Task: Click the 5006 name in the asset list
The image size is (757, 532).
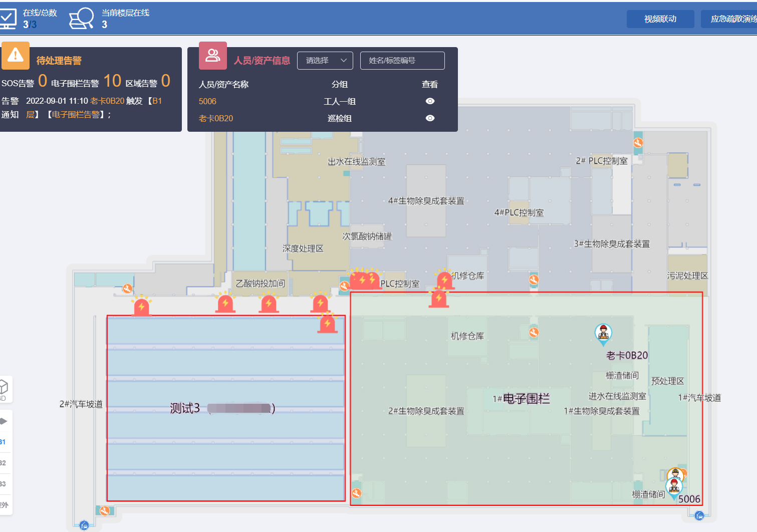Action: click(207, 101)
